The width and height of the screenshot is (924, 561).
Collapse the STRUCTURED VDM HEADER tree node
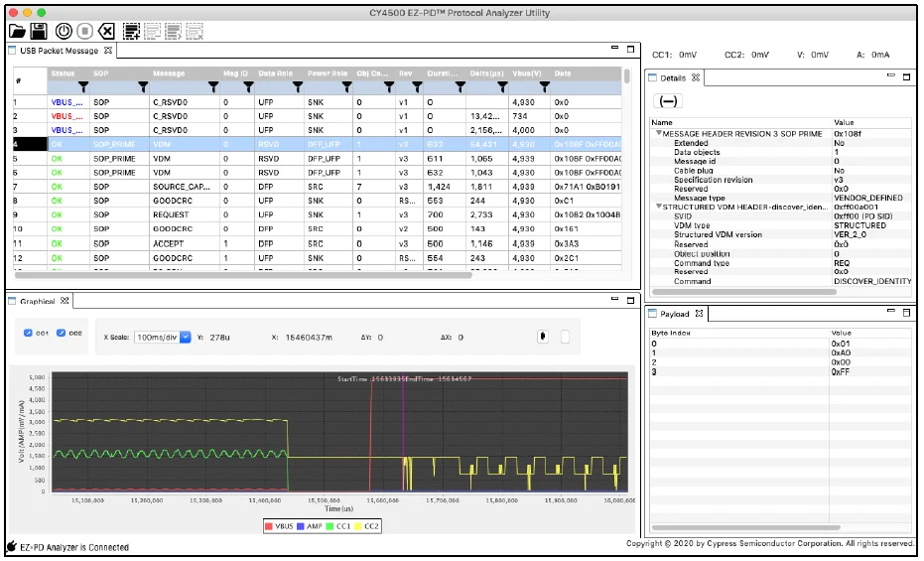(657, 207)
